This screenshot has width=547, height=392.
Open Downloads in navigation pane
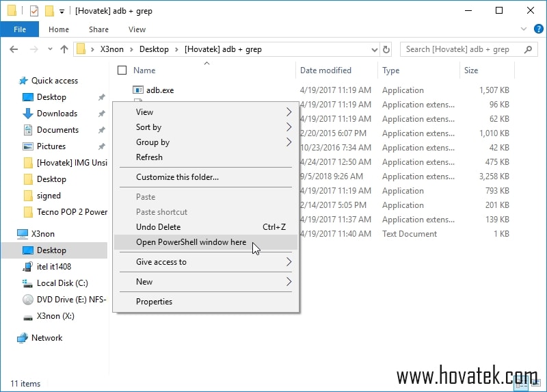[x=57, y=114]
